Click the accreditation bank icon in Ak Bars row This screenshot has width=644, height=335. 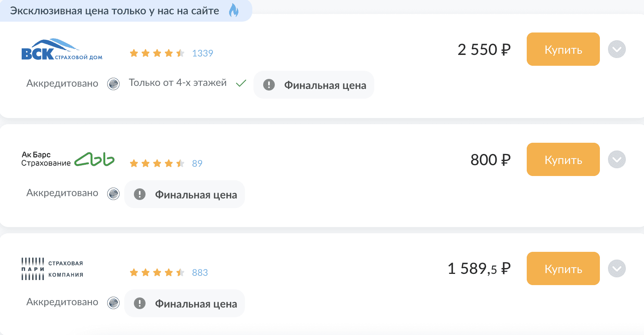(x=113, y=193)
